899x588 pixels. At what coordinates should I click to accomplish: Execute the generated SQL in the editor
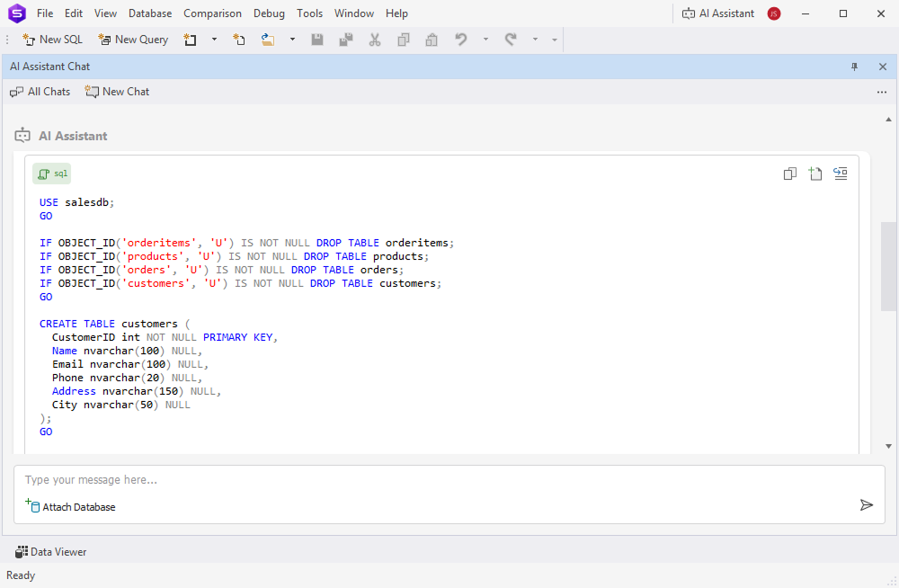tap(841, 174)
